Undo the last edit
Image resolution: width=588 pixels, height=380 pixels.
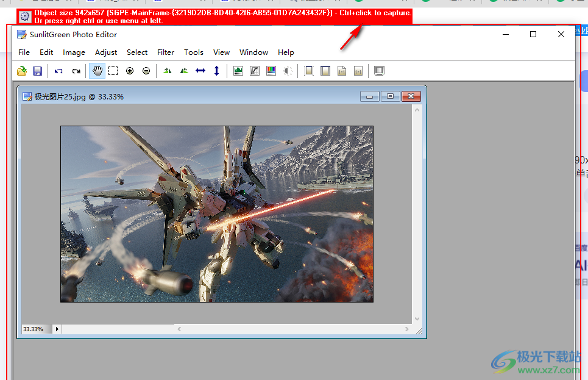click(58, 71)
